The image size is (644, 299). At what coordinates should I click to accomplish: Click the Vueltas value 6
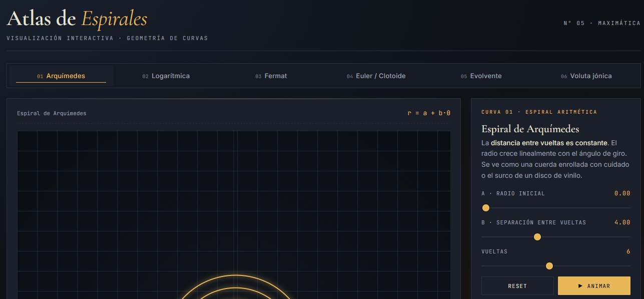pyautogui.click(x=628, y=251)
